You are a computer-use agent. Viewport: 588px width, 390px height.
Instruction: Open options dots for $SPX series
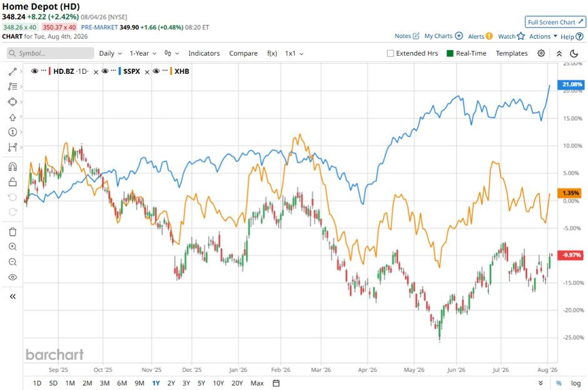[x=114, y=71]
